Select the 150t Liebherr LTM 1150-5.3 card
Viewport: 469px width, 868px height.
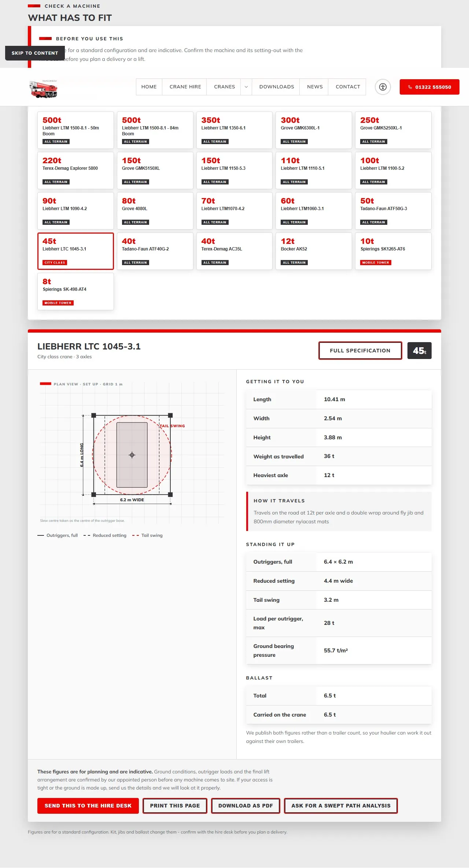(x=234, y=171)
